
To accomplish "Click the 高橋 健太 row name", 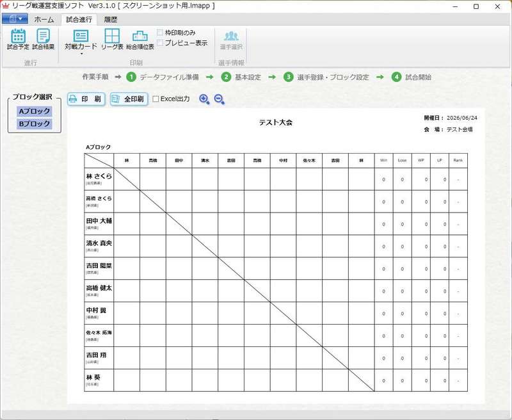I will tap(99, 287).
